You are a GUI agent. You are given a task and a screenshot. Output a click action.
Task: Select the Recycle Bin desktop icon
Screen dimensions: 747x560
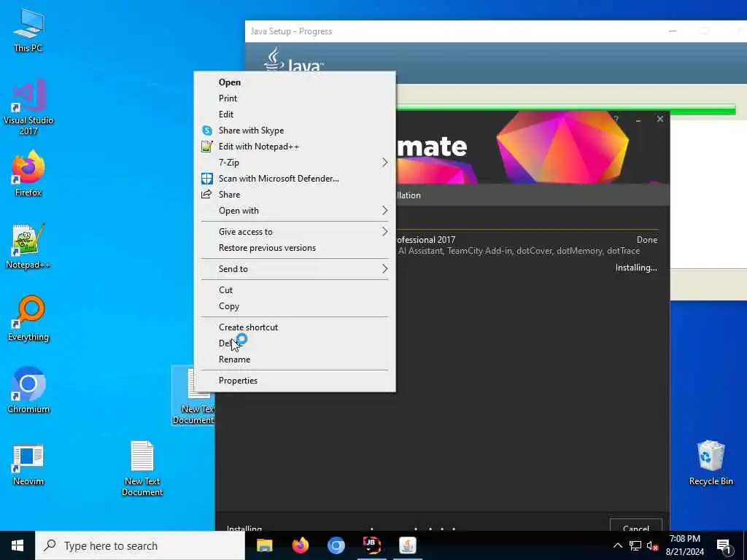pos(711,463)
